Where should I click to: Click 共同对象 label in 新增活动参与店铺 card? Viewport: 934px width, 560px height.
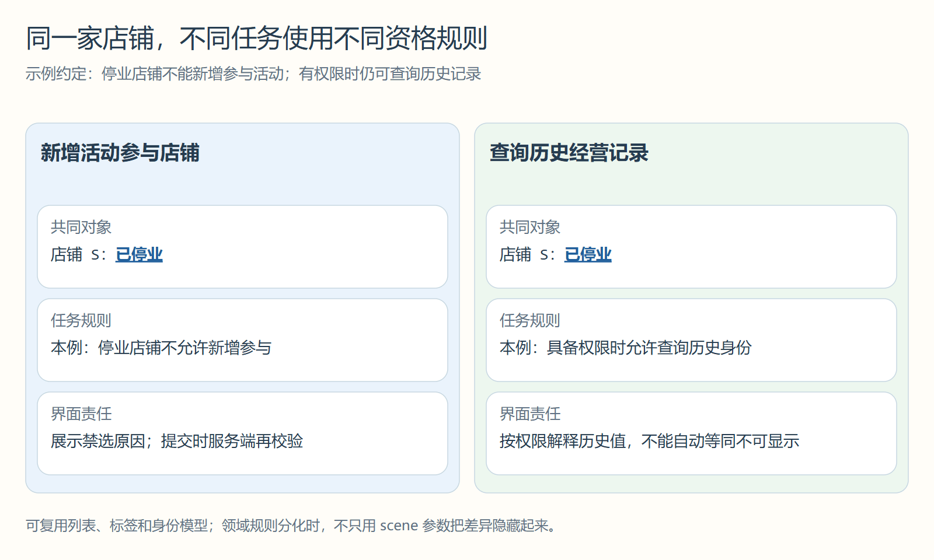click(81, 227)
